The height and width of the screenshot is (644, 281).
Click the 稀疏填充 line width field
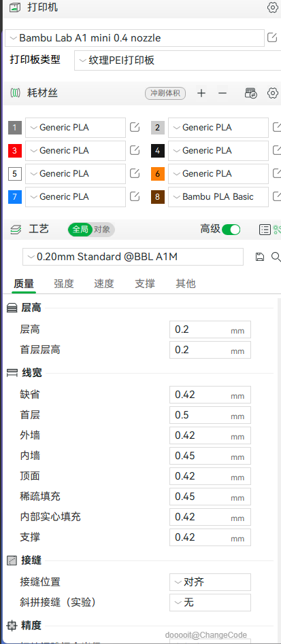pyautogui.click(x=210, y=497)
